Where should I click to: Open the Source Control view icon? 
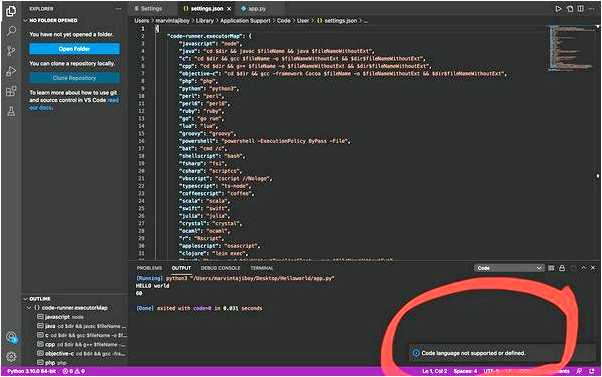(x=11, y=51)
